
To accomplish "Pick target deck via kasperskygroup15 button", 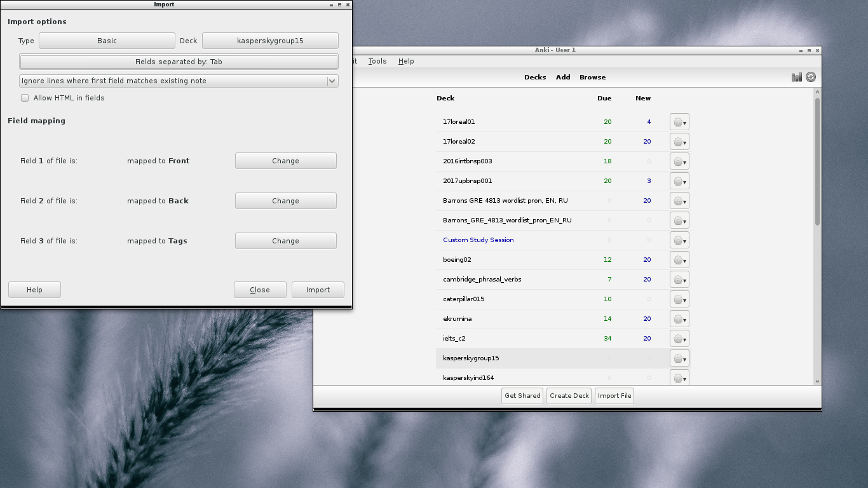I will pos(270,41).
